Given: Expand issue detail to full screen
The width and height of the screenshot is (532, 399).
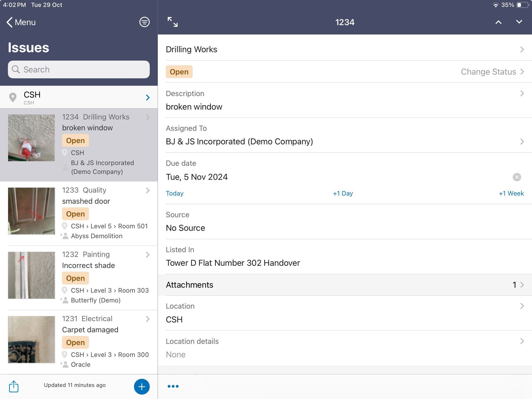Looking at the screenshot, I should coord(172,22).
